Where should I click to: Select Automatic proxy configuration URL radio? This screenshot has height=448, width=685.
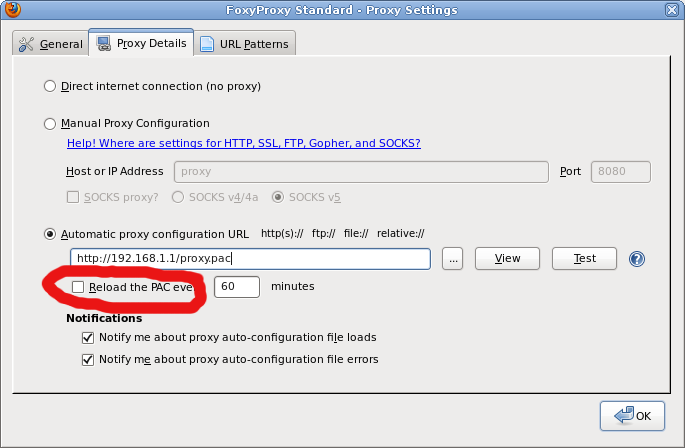[50, 234]
